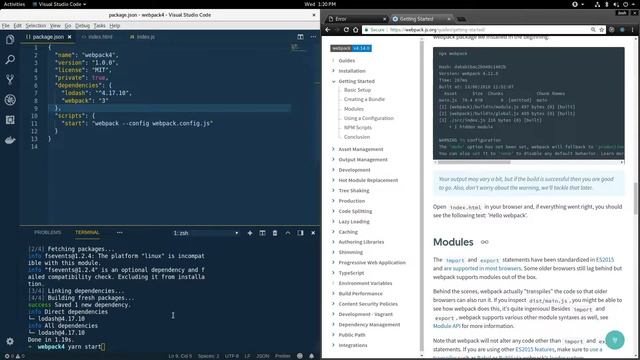Viewport: 640px width, 360px height.
Task: Open the Debug menu
Action: coord(82,26)
